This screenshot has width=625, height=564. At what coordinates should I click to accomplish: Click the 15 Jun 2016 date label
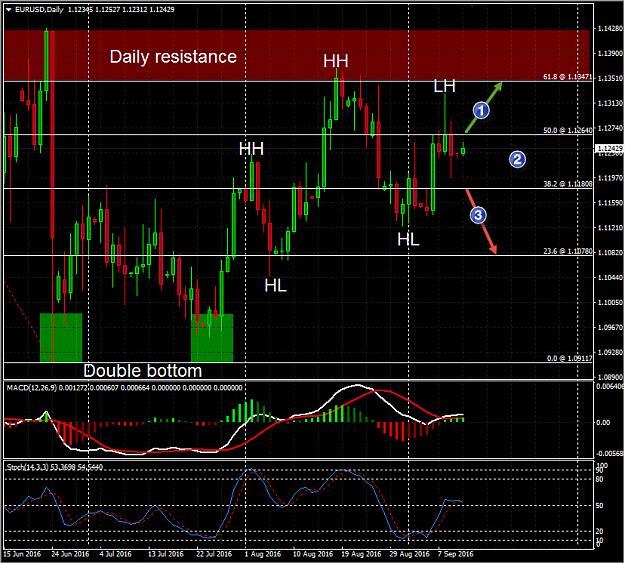click(22, 554)
